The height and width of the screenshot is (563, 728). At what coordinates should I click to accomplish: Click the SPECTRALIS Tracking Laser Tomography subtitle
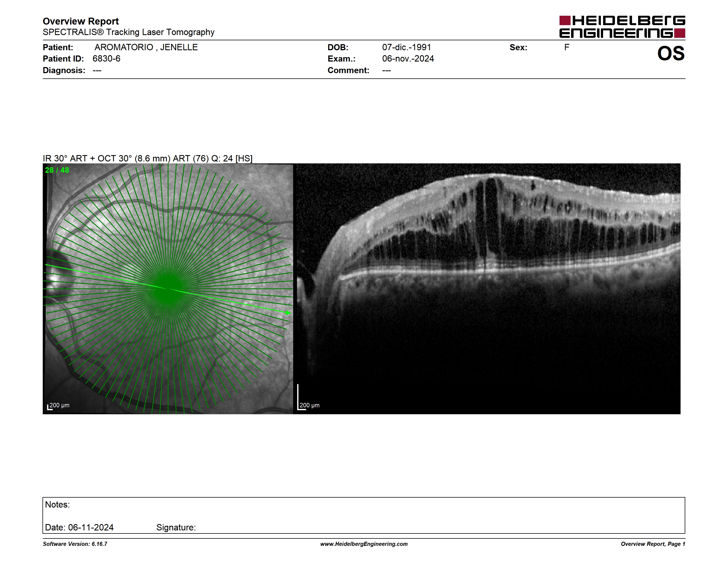pyautogui.click(x=128, y=32)
